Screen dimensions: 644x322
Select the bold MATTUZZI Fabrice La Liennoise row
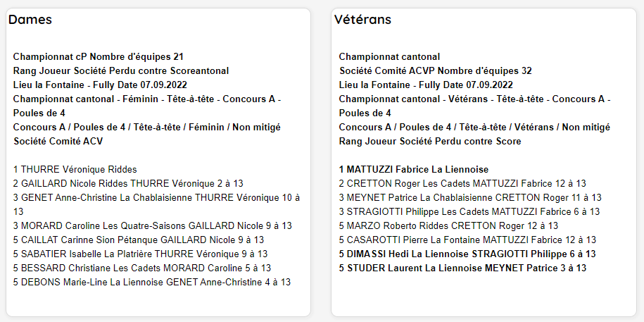coord(414,169)
